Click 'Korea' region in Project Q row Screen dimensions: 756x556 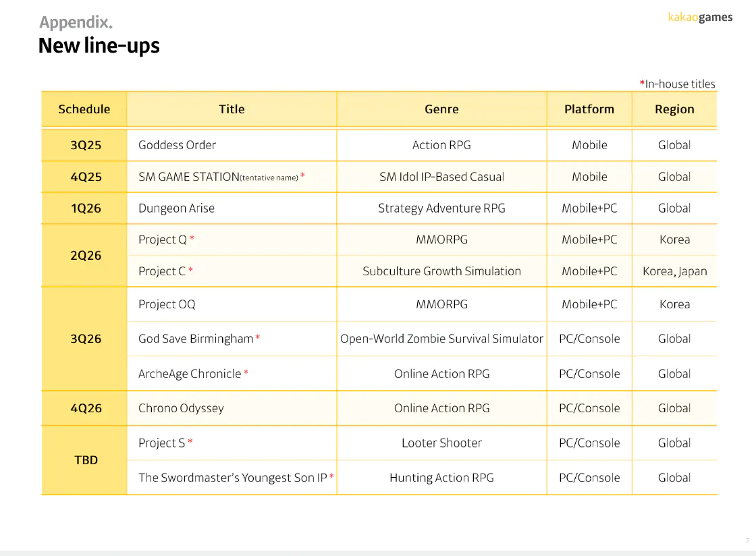(674, 240)
